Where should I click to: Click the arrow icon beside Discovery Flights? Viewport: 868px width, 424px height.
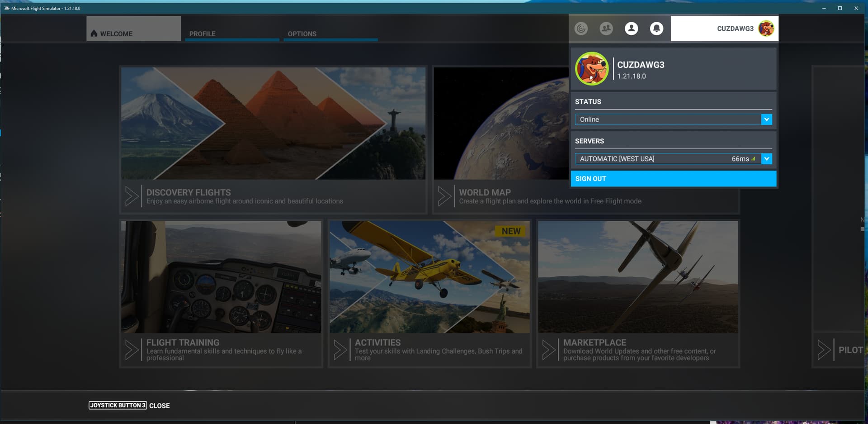click(132, 196)
